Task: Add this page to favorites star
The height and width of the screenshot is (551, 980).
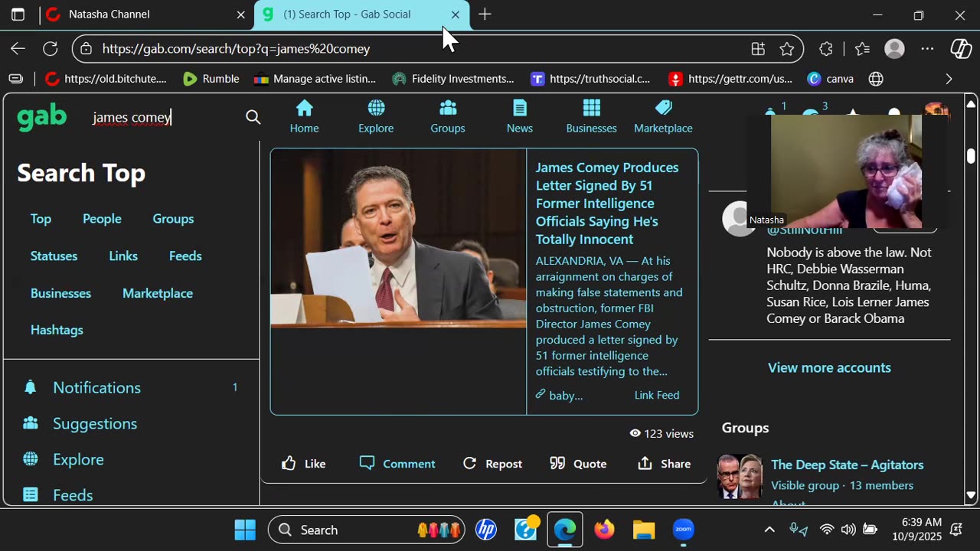Action: pos(787,49)
